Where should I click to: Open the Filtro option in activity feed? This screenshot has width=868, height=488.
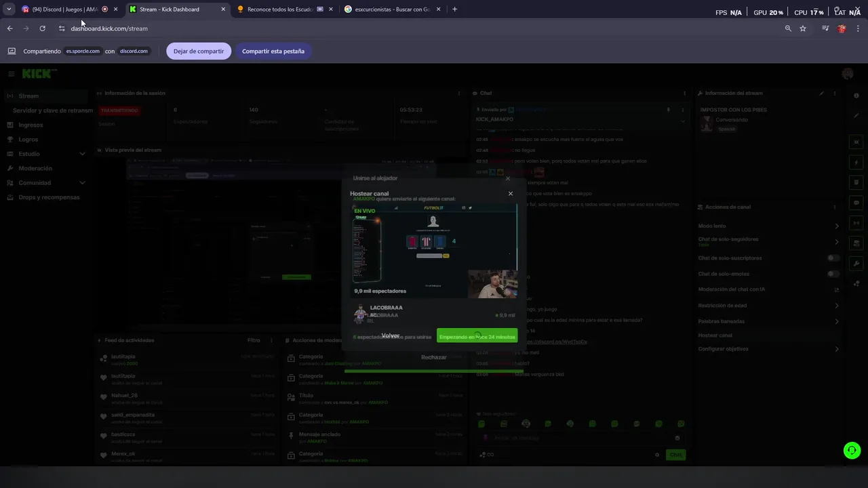click(x=254, y=340)
